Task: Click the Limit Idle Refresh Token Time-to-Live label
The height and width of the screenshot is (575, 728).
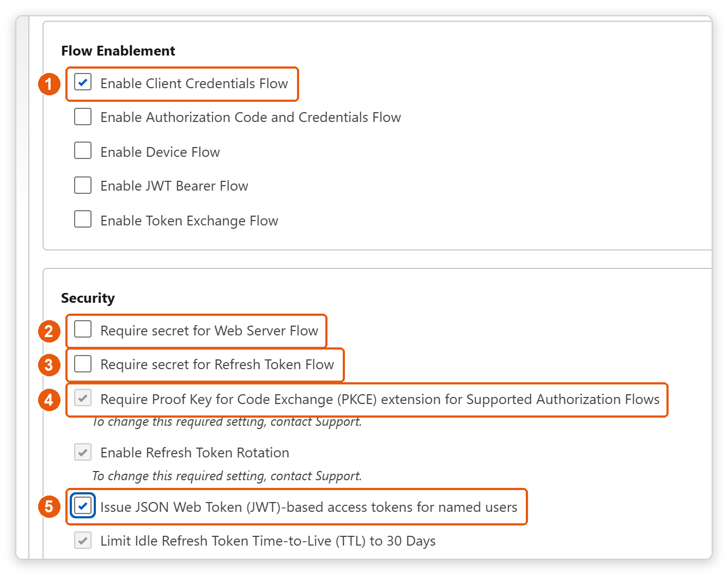Action: (x=268, y=541)
